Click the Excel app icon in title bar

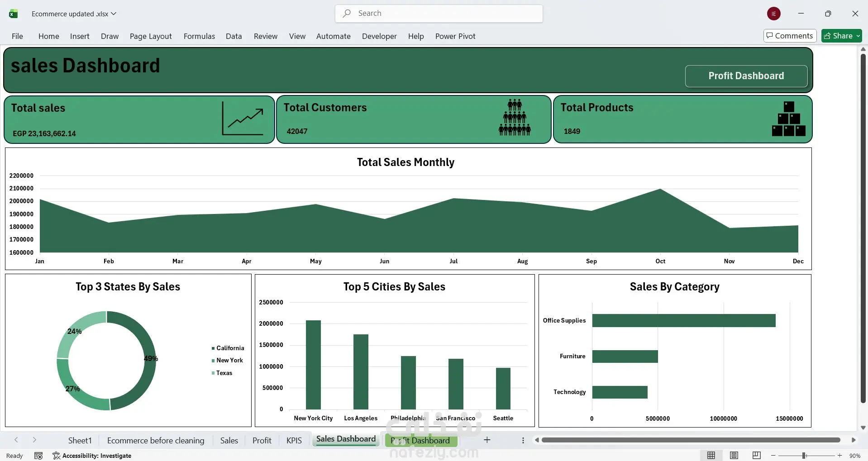tap(14, 14)
